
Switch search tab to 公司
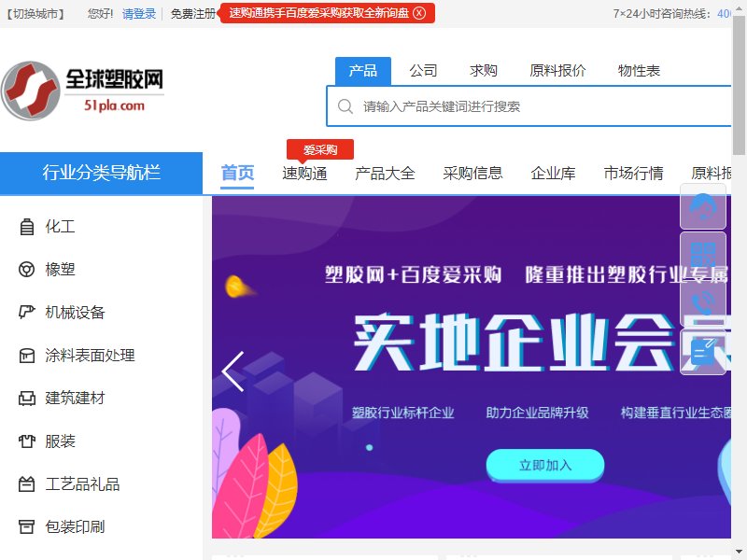[x=423, y=71]
